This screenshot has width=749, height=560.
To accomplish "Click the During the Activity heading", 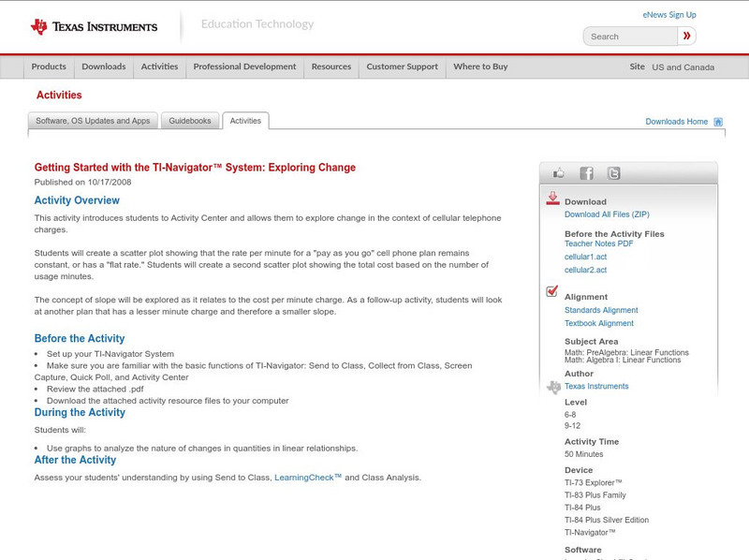I will click(80, 412).
